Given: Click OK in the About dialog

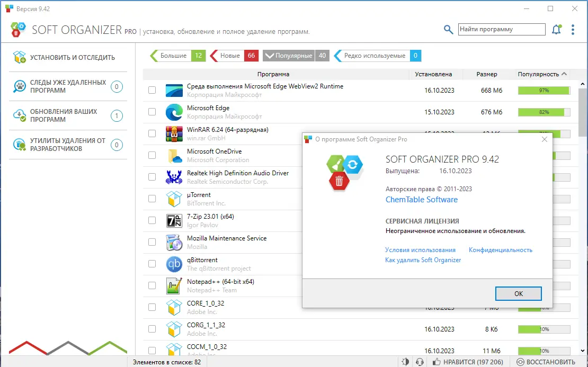Looking at the screenshot, I should [x=518, y=293].
